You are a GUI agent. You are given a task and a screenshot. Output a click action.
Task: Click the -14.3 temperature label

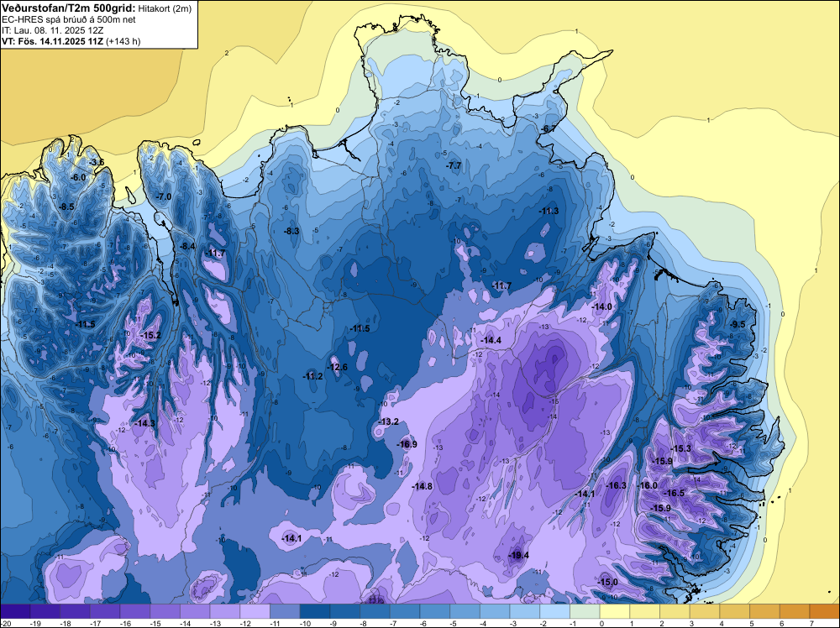coord(144,423)
